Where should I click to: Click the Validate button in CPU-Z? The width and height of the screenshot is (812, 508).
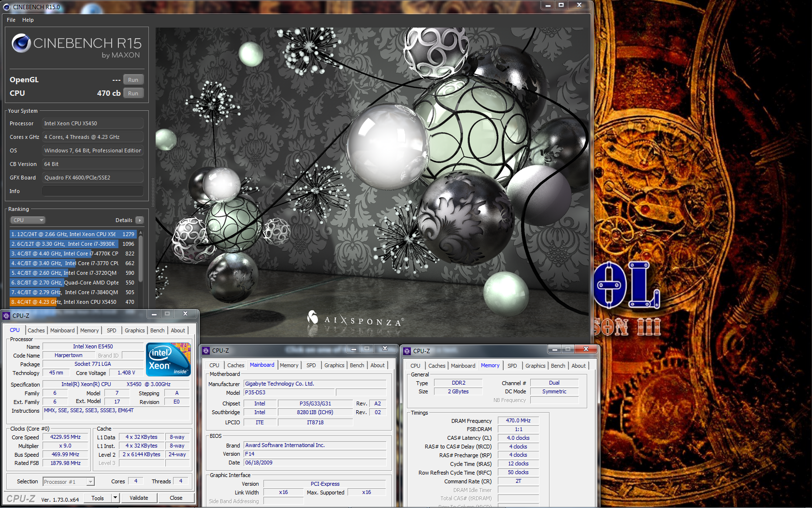(139, 498)
